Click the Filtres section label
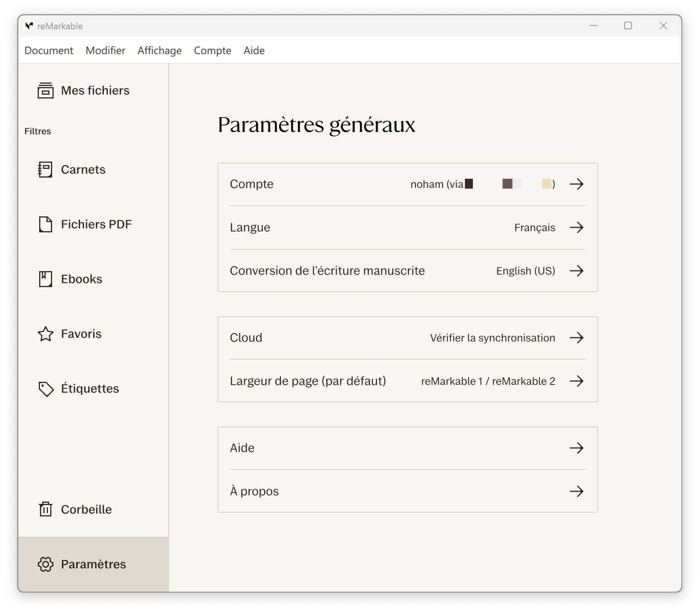The width and height of the screenshot is (700, 613). [x=38, y=131]
